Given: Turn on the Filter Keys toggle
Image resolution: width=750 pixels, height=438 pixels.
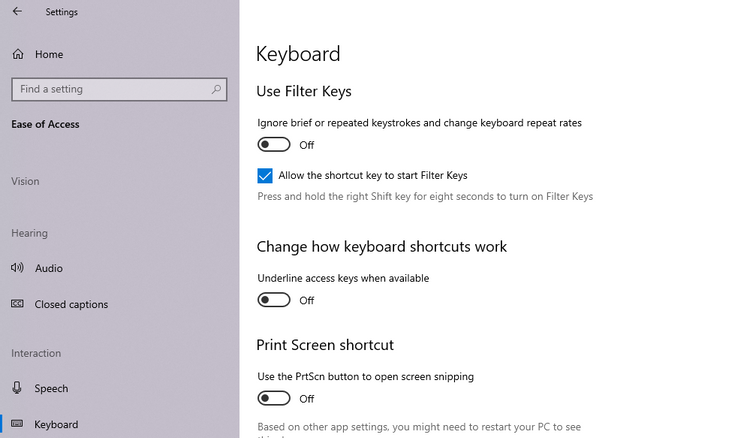Looking at the screenshot, I should pos(274,145).
